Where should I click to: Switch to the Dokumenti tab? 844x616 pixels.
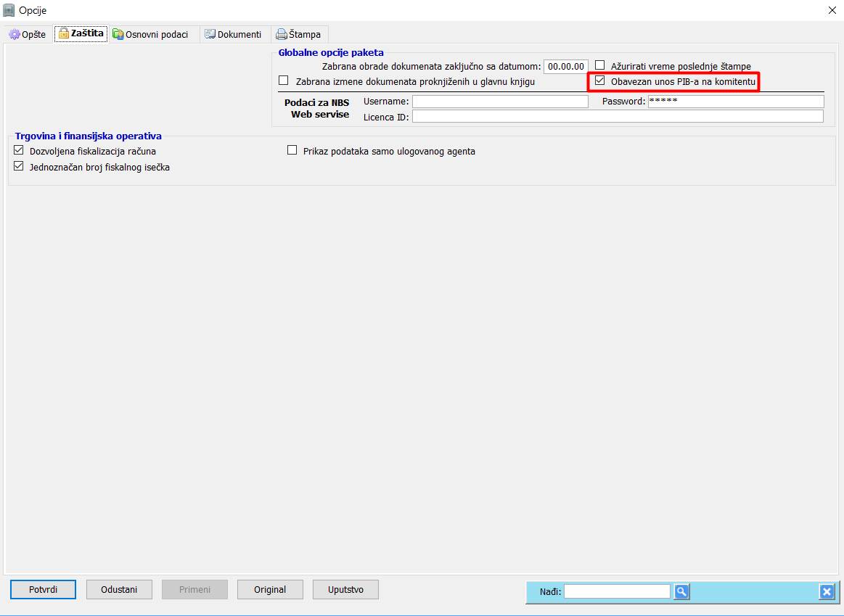click(x=234, y=34)
